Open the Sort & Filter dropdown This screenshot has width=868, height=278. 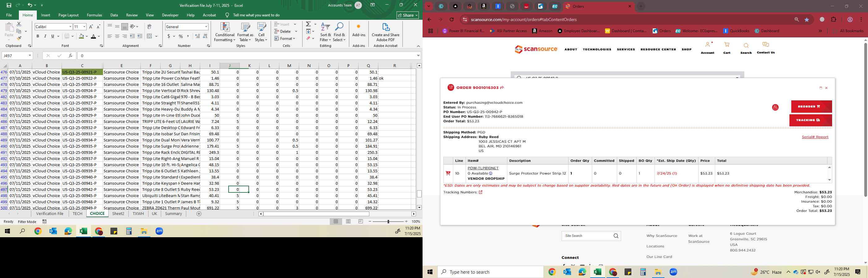point(325,32)
